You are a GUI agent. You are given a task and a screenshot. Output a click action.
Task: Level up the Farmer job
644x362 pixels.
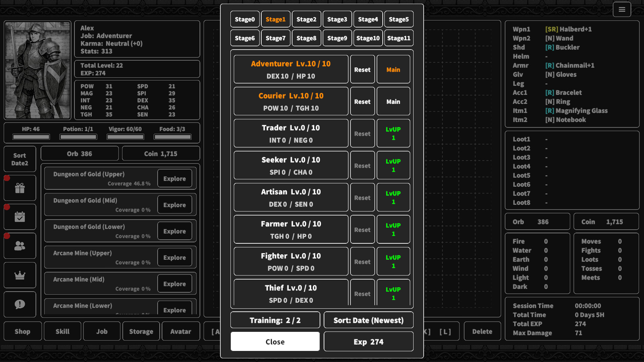click(x=393, y=229)
